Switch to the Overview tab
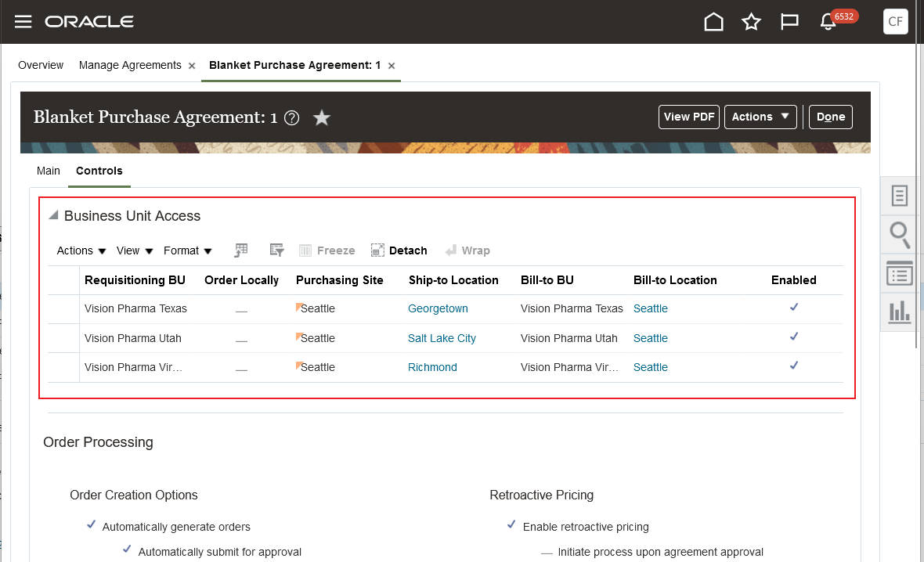Screen dimensions: 924x562 click(x=41, y=65)
